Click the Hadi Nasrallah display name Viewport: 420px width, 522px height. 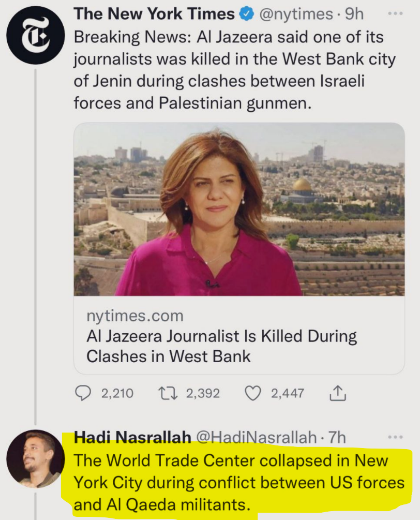coord(132,438)
